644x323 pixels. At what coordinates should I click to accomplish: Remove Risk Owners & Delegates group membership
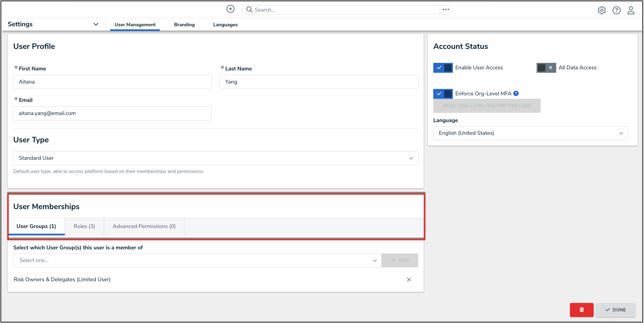pos(409,280)
